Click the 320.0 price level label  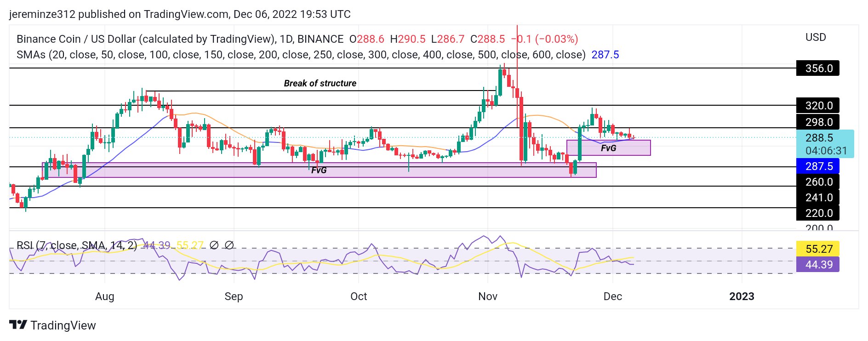(x=818, y=106)
